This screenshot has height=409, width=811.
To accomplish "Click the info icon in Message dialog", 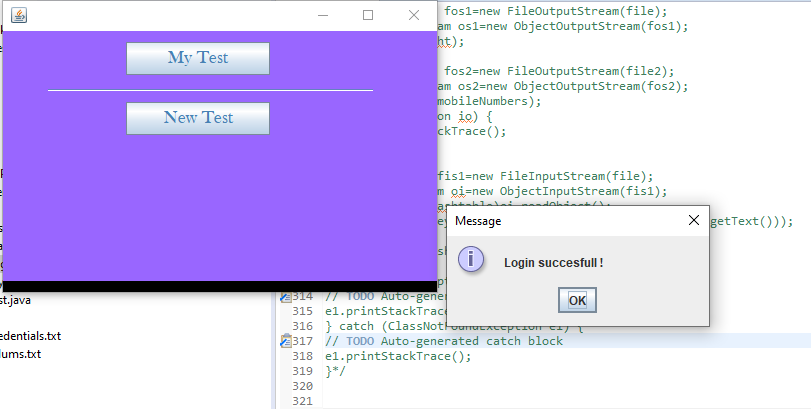I will pyautogui.click(x=471, y=259).
